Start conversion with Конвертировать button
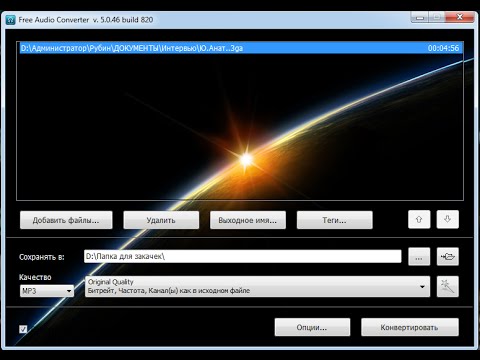This screenshot has width=480, height=360. click(x=410, y=327)
